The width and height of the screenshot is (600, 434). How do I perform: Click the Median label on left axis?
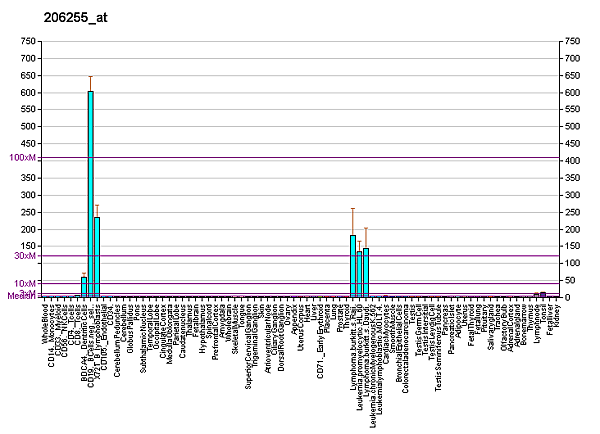point(20,296)
